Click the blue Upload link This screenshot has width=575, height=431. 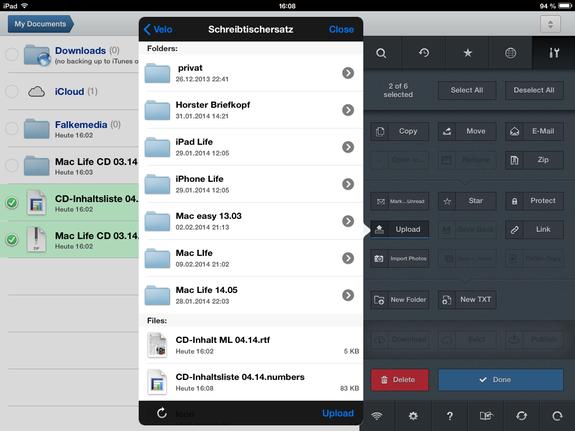click(x=338, y=413)
